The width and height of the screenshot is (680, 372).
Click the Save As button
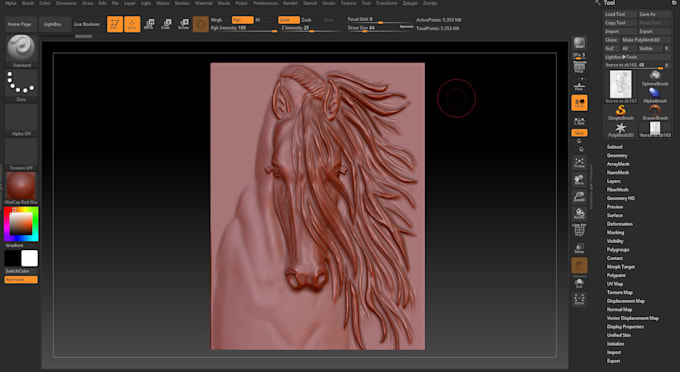[x=654, y=14]
